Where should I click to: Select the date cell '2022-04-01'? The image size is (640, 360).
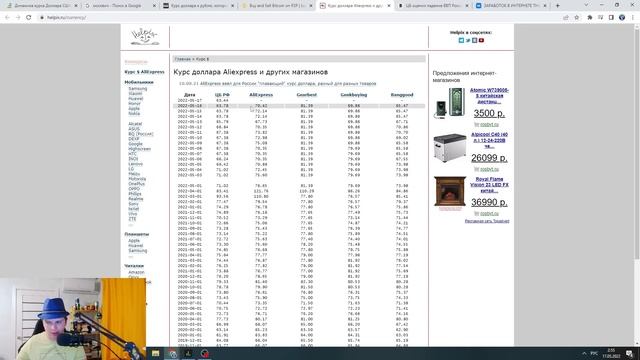[190, 191]
